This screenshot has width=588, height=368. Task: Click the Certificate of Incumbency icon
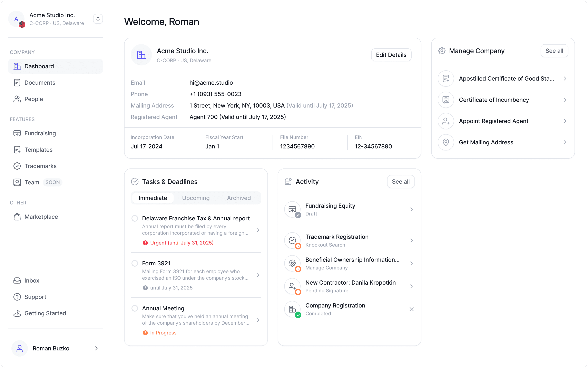coord(446,100)
